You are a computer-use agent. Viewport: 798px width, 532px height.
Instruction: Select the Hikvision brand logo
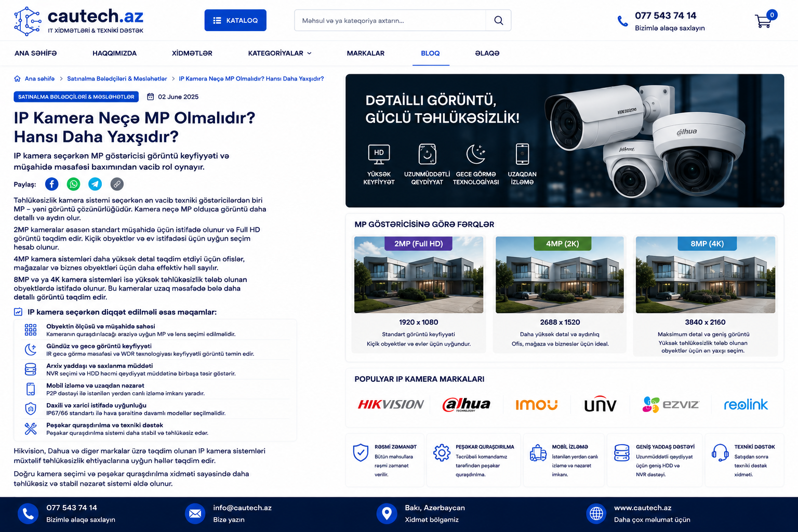[x=391, y=404]
